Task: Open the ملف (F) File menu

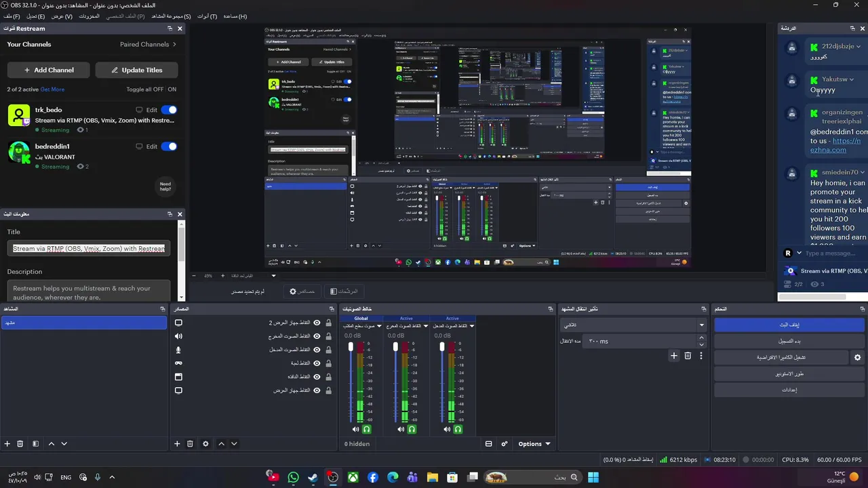Action: point(12,16)
